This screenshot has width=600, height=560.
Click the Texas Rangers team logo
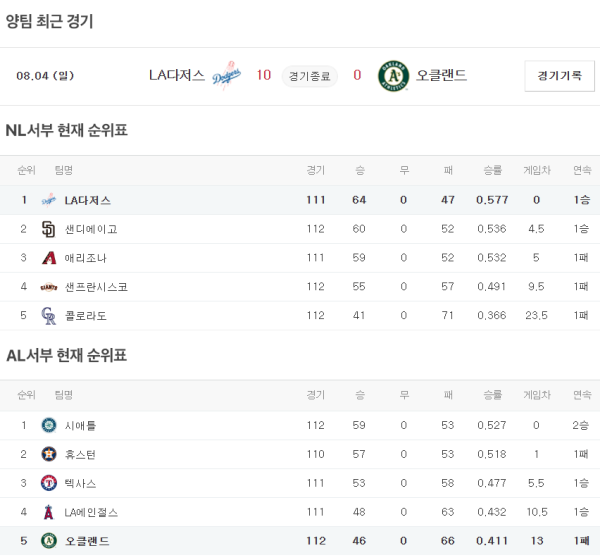(48, 483)
